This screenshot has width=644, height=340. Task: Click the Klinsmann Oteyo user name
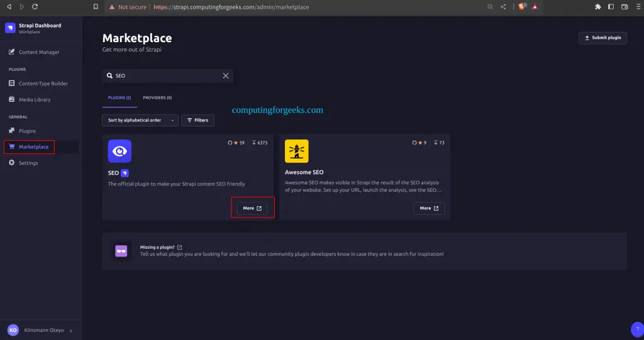44,330
